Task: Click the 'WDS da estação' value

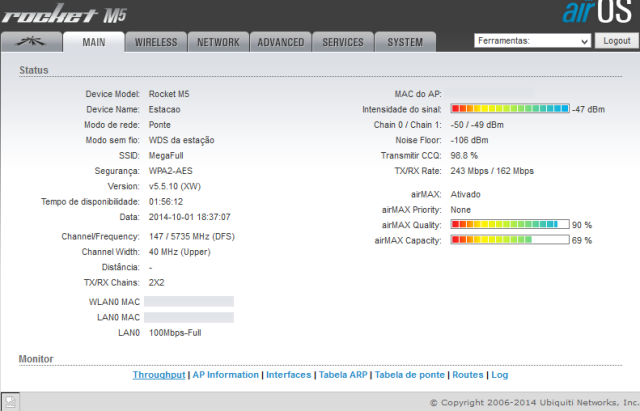Action: pos(181,140)
